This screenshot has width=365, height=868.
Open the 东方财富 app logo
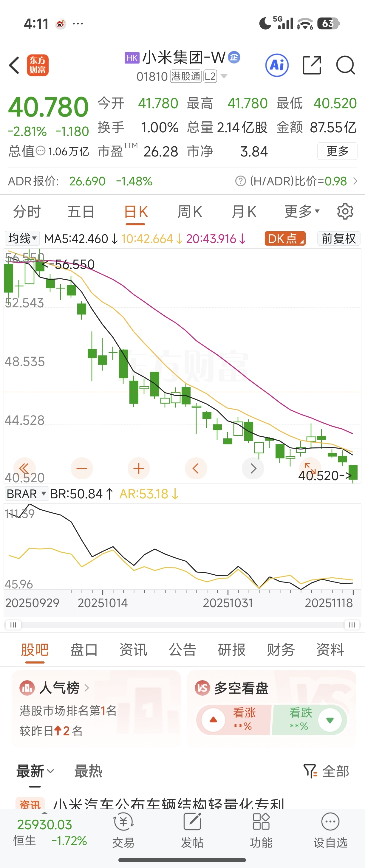(x=38, y=65)
